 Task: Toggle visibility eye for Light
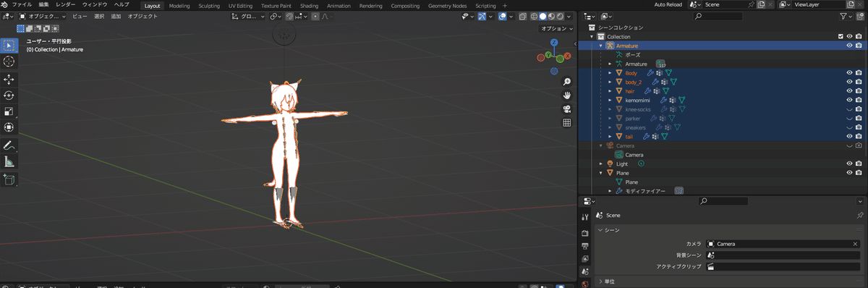click(x=848, y=164)
